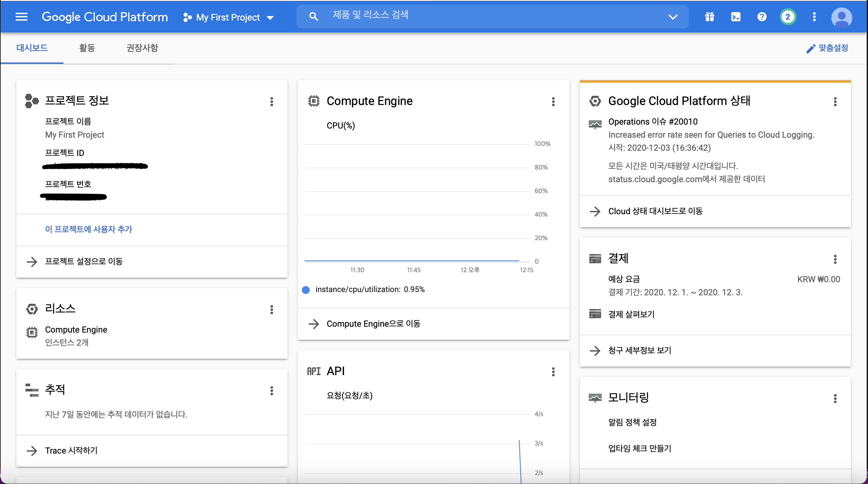The width and height of the screenshot is (868, 484).
Task: Switch to the 활동 tab
Action: [x=87, y=48]
